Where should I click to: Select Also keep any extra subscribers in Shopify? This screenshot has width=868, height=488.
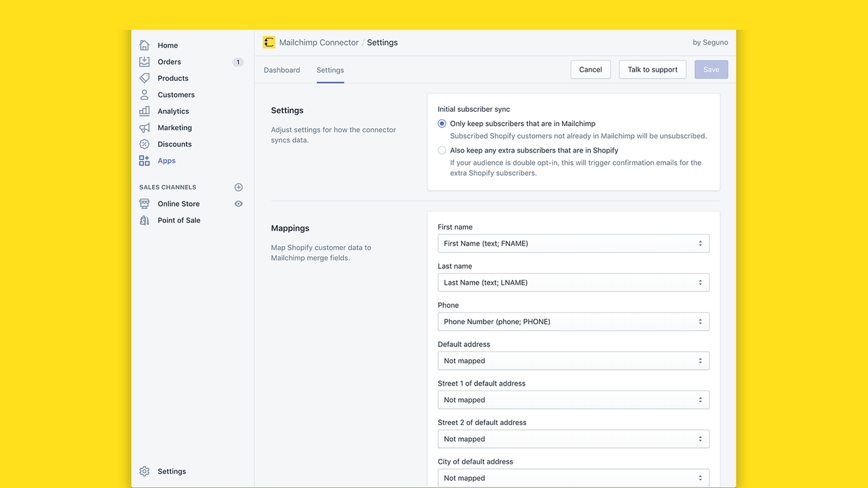point(442,150)
